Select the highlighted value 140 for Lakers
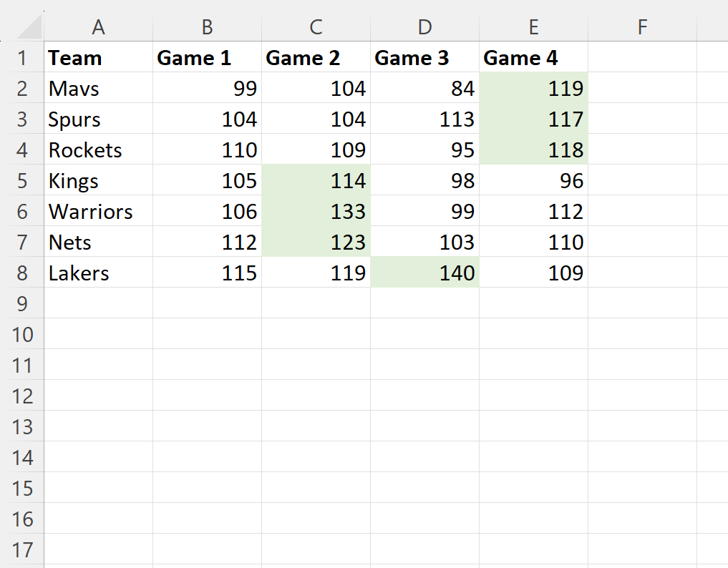Image resolution: width=728 pixels, height=568 pixels. (x=424, y=273)
